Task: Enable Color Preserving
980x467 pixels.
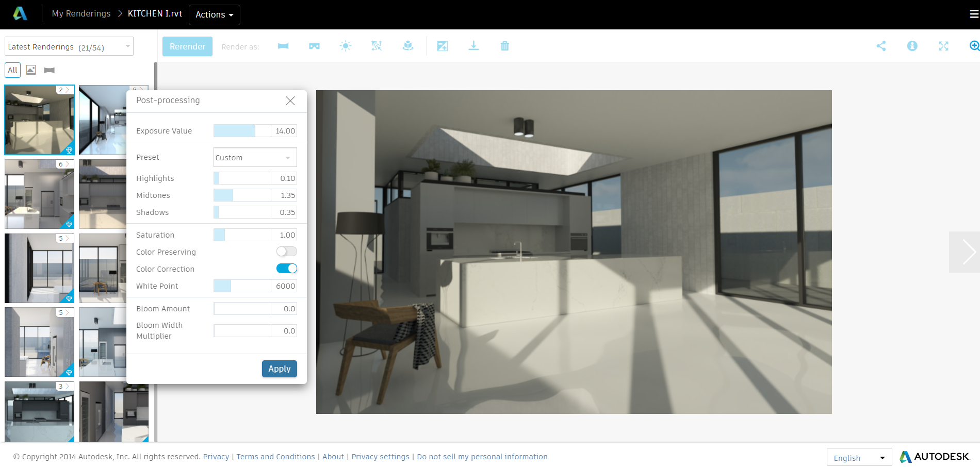Action: 286,252
